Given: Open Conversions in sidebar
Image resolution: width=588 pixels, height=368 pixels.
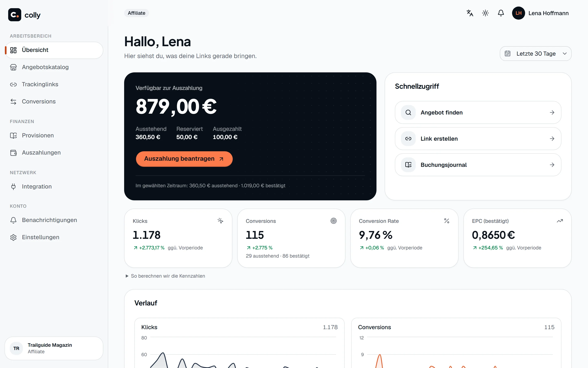Looking at the screenshot, I should [x=54, y=101].
